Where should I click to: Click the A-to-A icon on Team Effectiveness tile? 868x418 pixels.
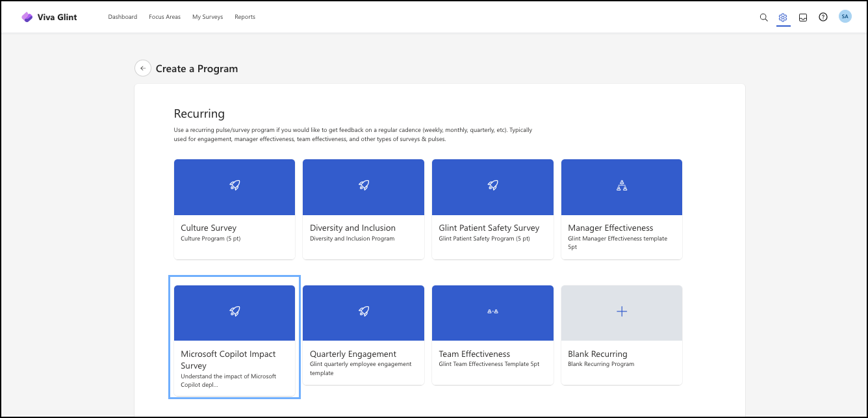492,312
